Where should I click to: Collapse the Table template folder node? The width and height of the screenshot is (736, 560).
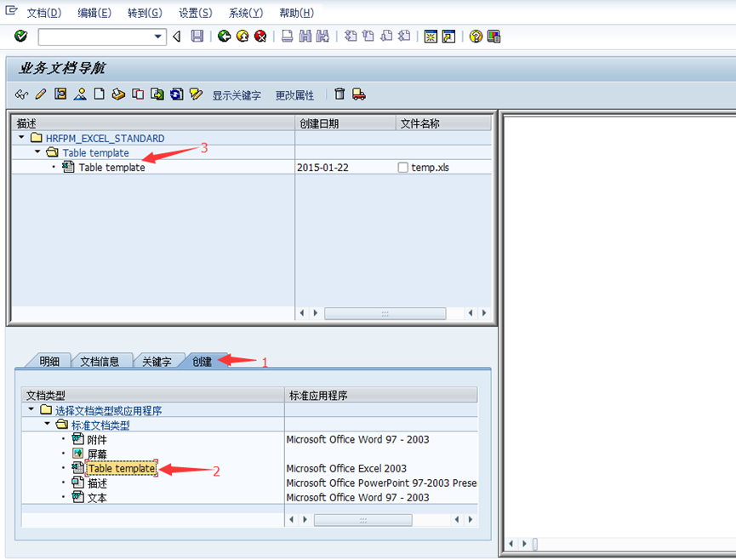pyautogui.click(x=37, y=151)
